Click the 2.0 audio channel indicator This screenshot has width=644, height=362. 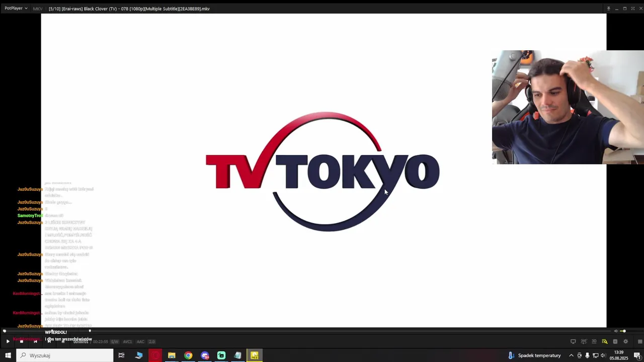pos(151,342)
